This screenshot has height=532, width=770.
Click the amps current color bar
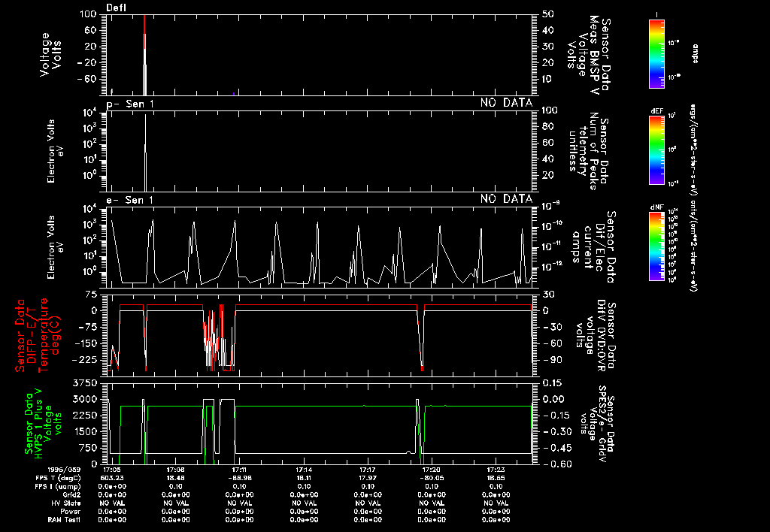656,50
